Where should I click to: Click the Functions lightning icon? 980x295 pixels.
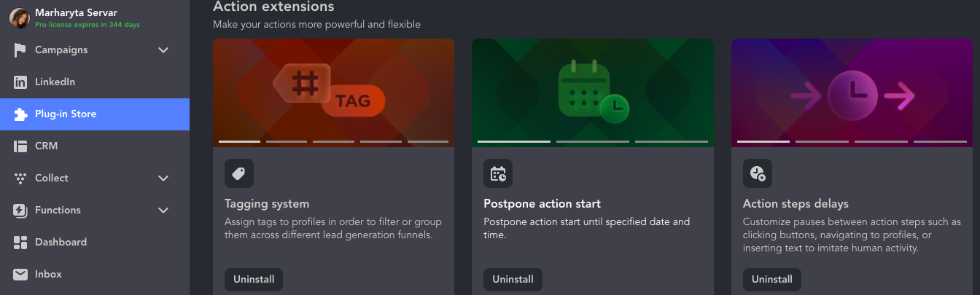[x=20, y=211]
